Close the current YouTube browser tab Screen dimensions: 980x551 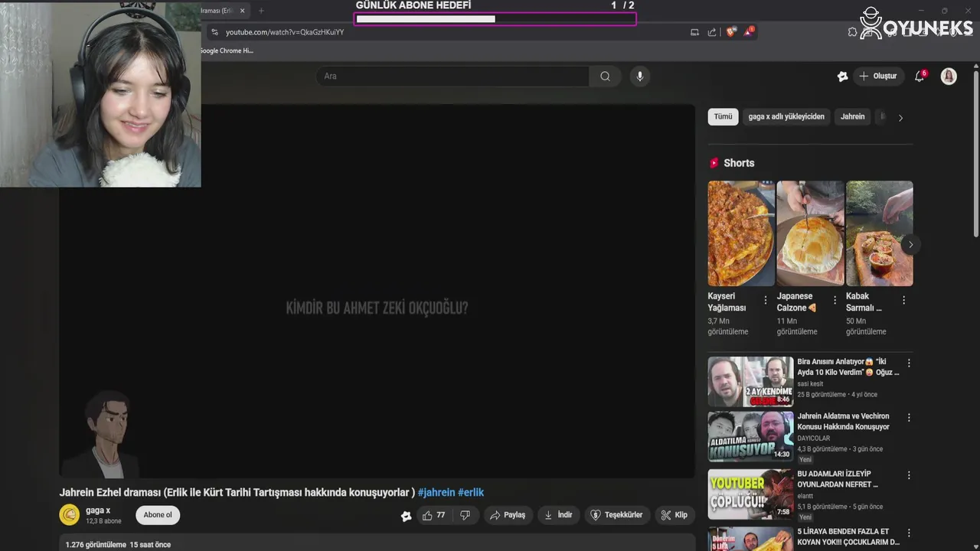(x=243, y=11)
